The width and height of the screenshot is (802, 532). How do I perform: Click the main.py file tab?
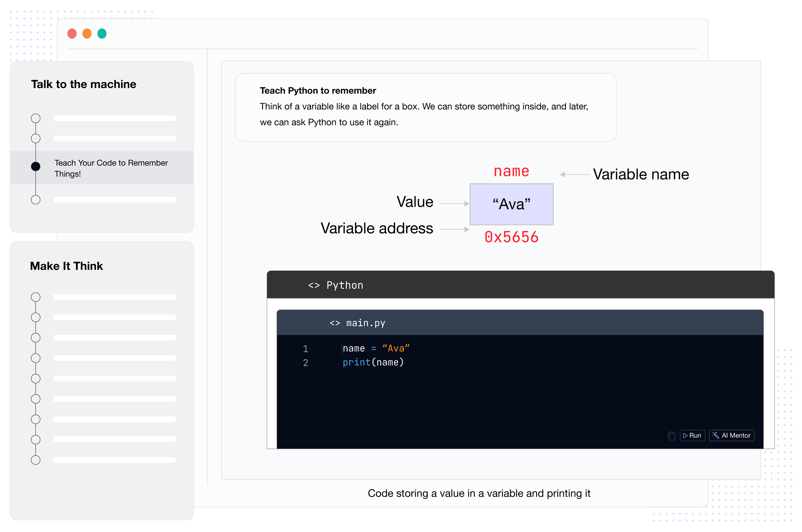[365, 323]
